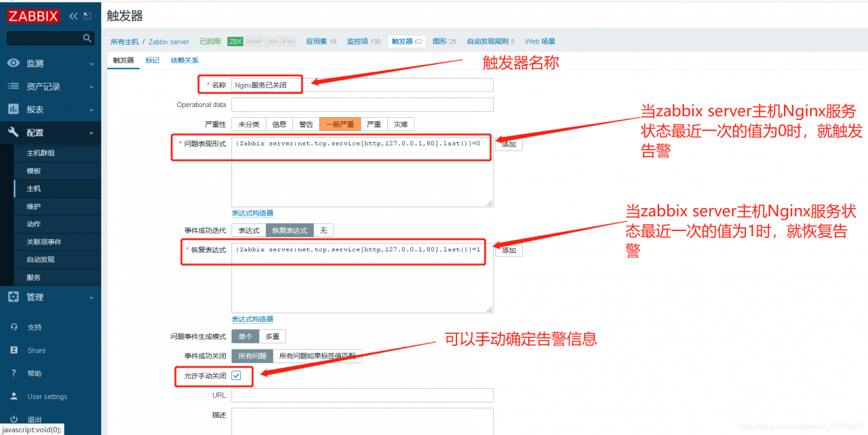Click gear icon beside 管理
The height and width of the screenshot is (435, 868).
click(14, 297)
